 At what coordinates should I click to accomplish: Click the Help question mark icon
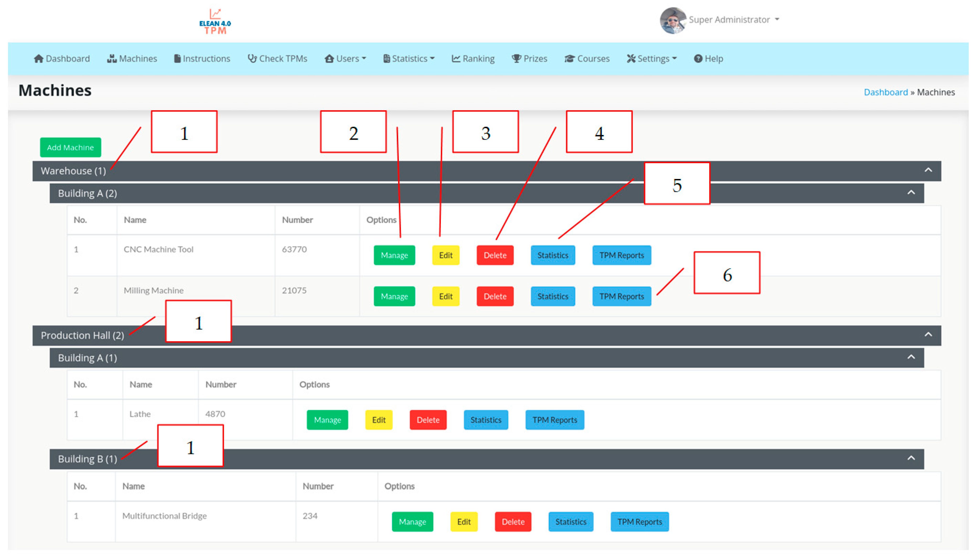click(x=698, y=58)
